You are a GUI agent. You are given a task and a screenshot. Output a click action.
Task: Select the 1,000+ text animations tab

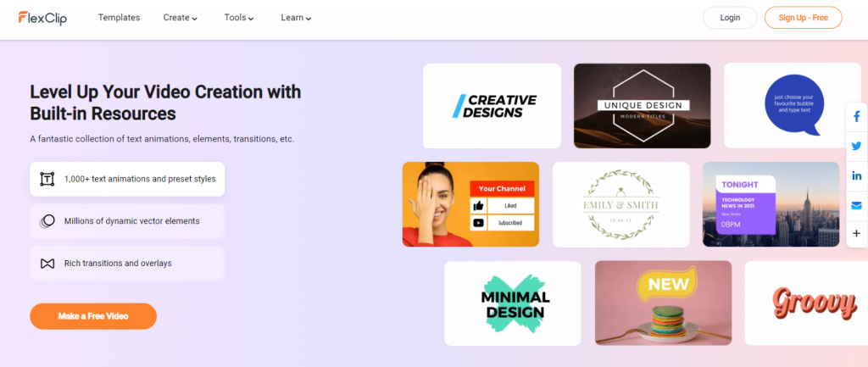pyautogui.click(x=127, y=179)
